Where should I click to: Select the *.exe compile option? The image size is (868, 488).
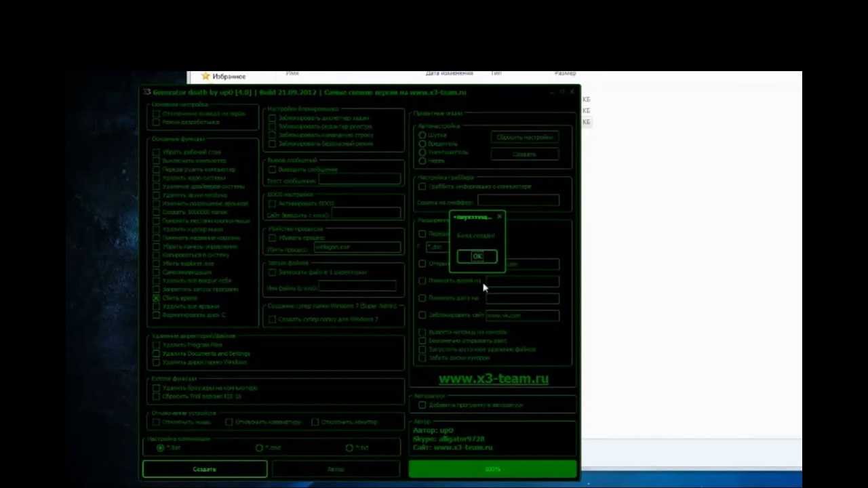tap(259, 448)
